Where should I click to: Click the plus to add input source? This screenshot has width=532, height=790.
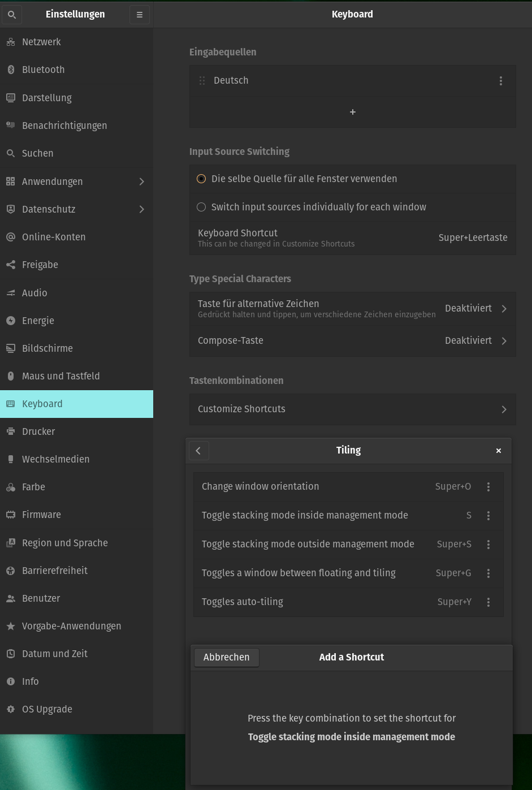click(352, 112)
